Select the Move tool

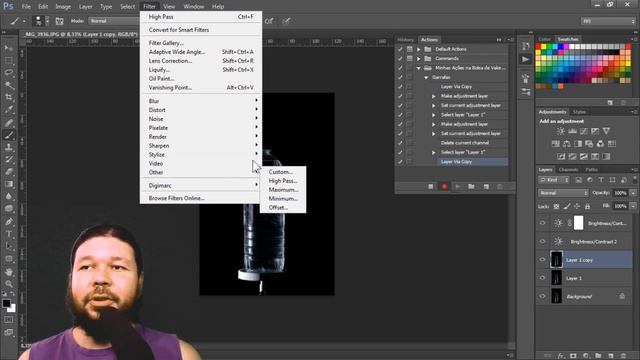pyautogui.click(x=9, y=48)
